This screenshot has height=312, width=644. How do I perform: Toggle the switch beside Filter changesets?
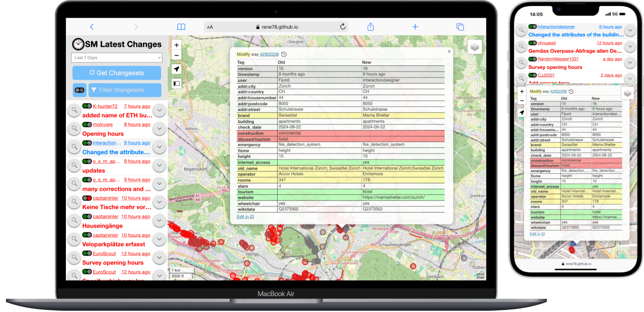point(79,90)
